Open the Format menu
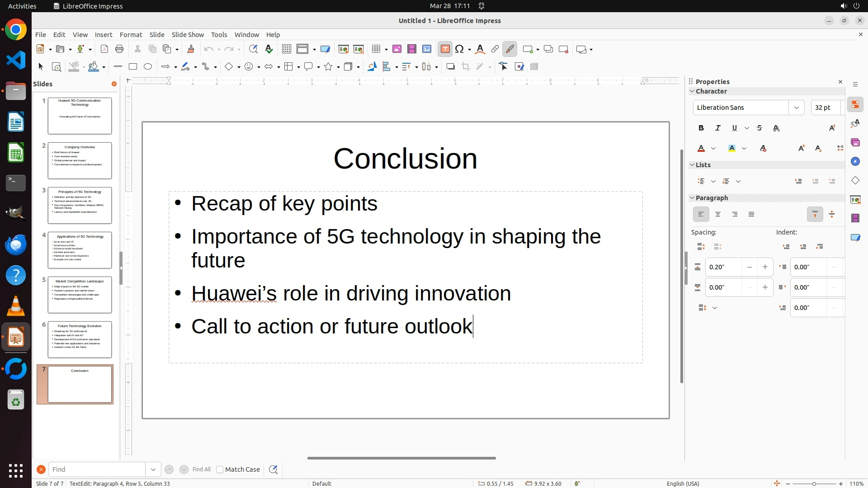Screen dimensions: 868x488 pos(131,35)
